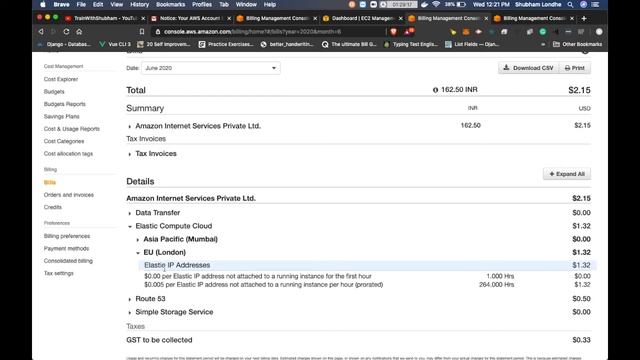This screenshot has width=640, height=360.
Task: Open the Credits sidebar link
Action: (x=53, y=207)
